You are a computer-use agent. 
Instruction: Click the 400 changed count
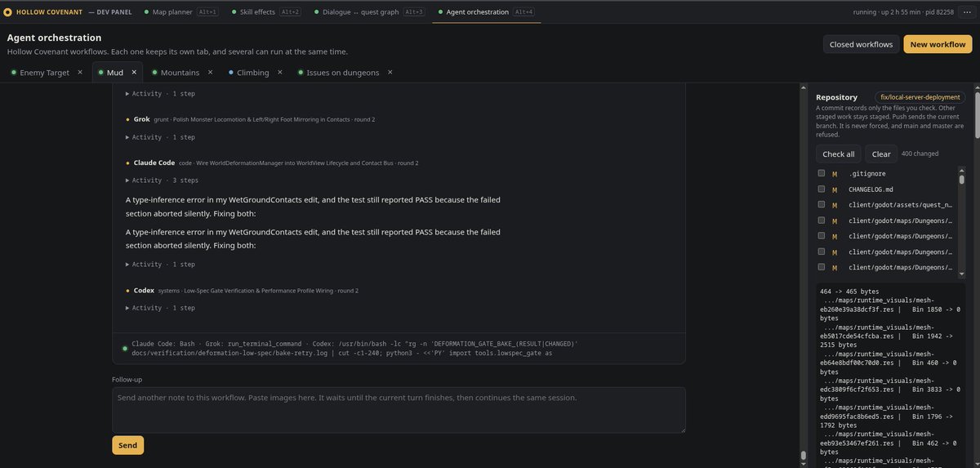pyautogui.click(x=920, y=154)
